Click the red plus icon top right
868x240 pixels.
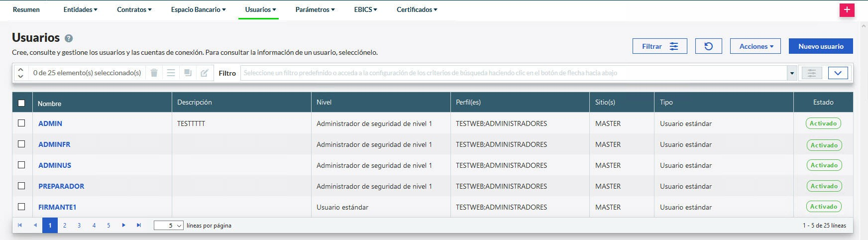847,10
